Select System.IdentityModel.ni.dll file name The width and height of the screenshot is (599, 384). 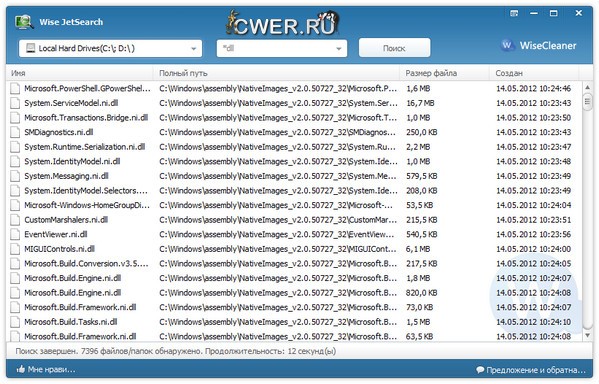point(72,161)
